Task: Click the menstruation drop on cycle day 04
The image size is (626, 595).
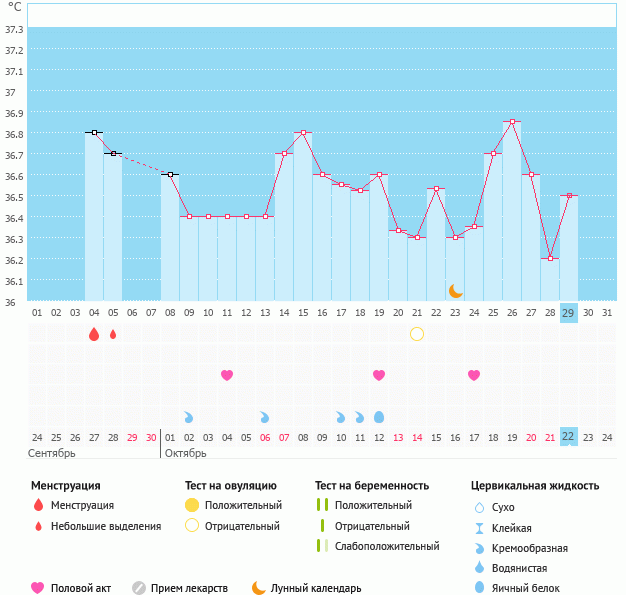Action: tap(94, 334)
